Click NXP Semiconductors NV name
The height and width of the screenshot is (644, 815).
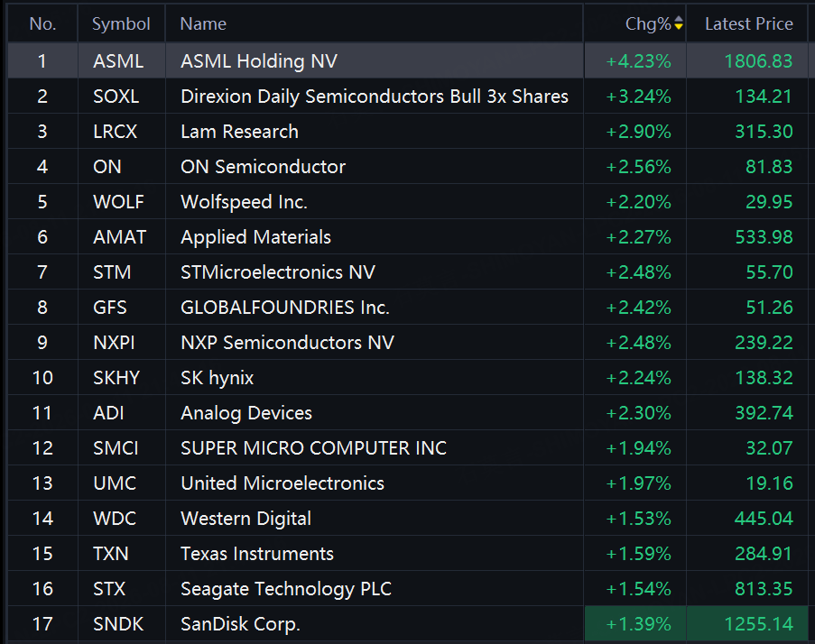pos(287,342)
